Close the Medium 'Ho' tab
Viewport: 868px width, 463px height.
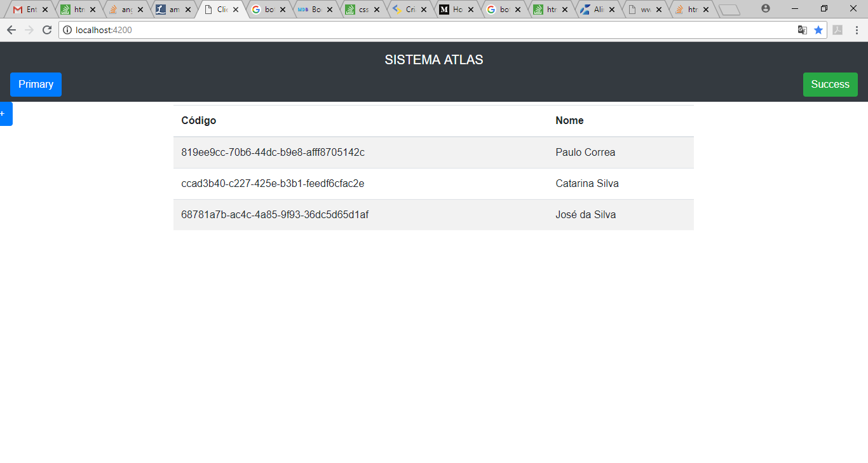471,10
